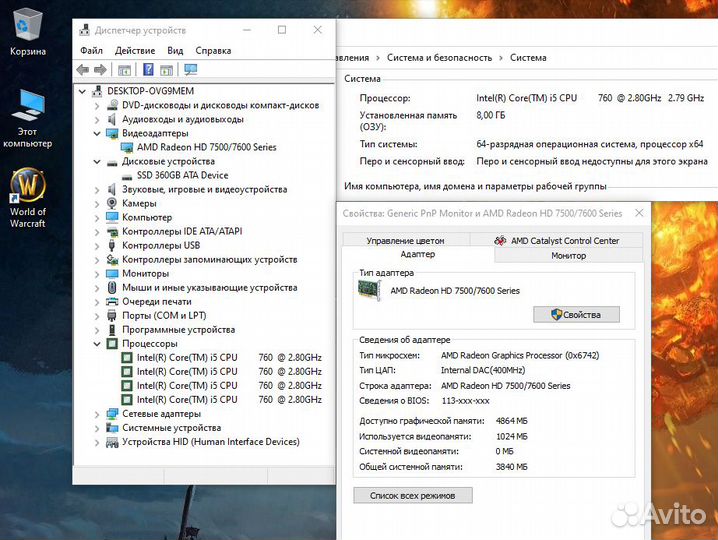The height and width of the screenshot is (540, 718).
Task: Select the first Intel Core i5 CPU entry
Action: [x=229, y=357]
